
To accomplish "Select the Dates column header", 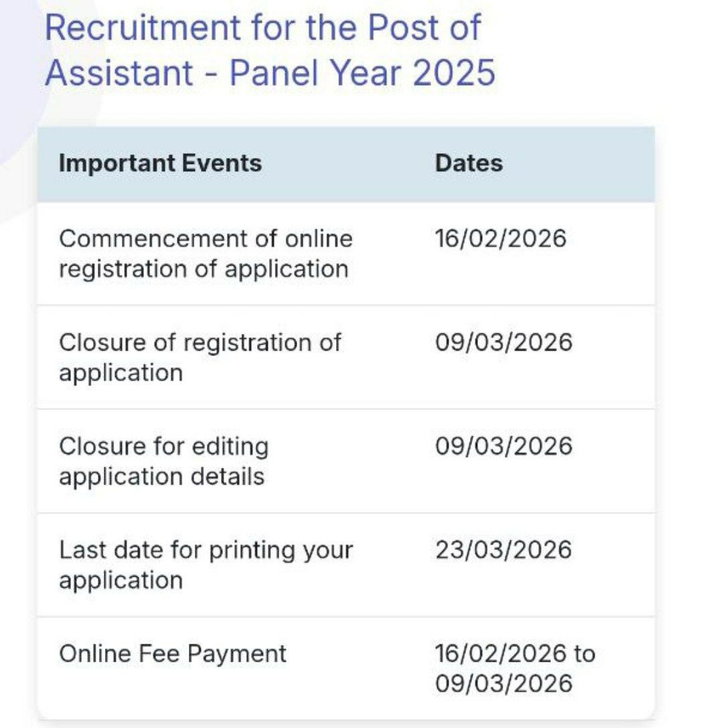I will point(469,163).
